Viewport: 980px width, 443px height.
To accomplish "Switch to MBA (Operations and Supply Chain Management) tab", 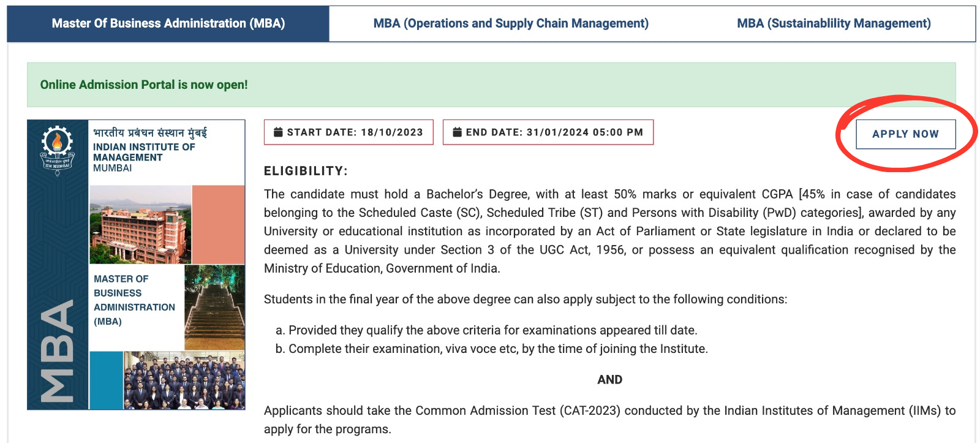I will pyautogui.click(x=511, y=23).
